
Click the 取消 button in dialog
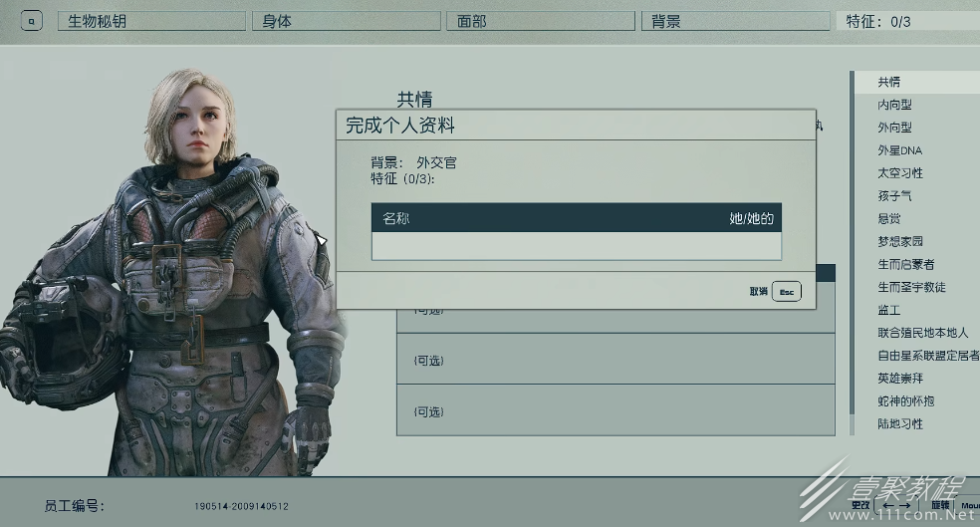pyautogui.click(x=758, y=291)
